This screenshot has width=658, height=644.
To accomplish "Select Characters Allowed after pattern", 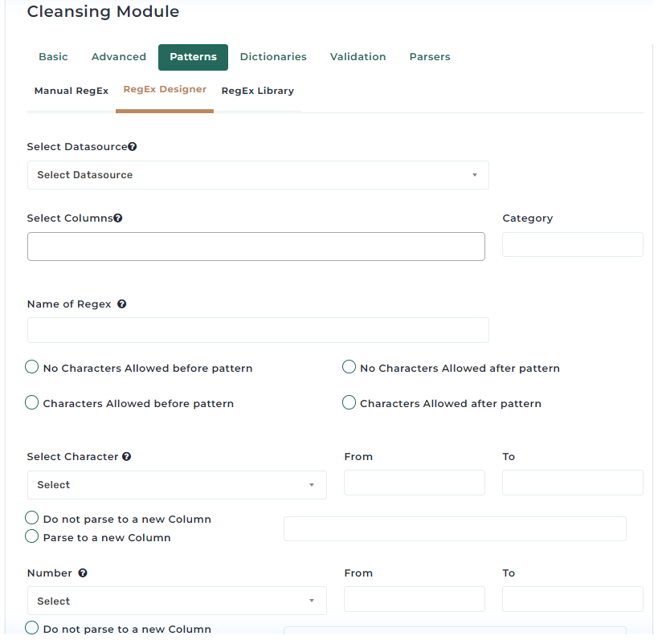I will click(349, 403).
